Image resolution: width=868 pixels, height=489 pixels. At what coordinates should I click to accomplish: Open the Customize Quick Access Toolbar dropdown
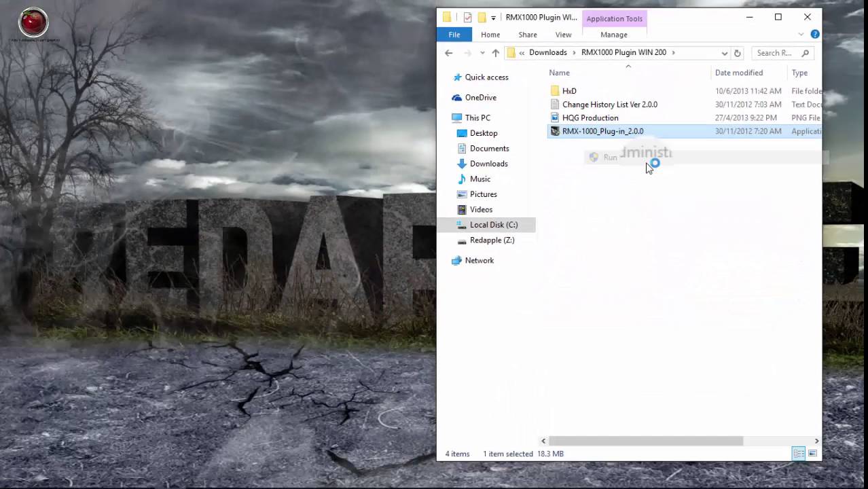(x=493, y=18)
